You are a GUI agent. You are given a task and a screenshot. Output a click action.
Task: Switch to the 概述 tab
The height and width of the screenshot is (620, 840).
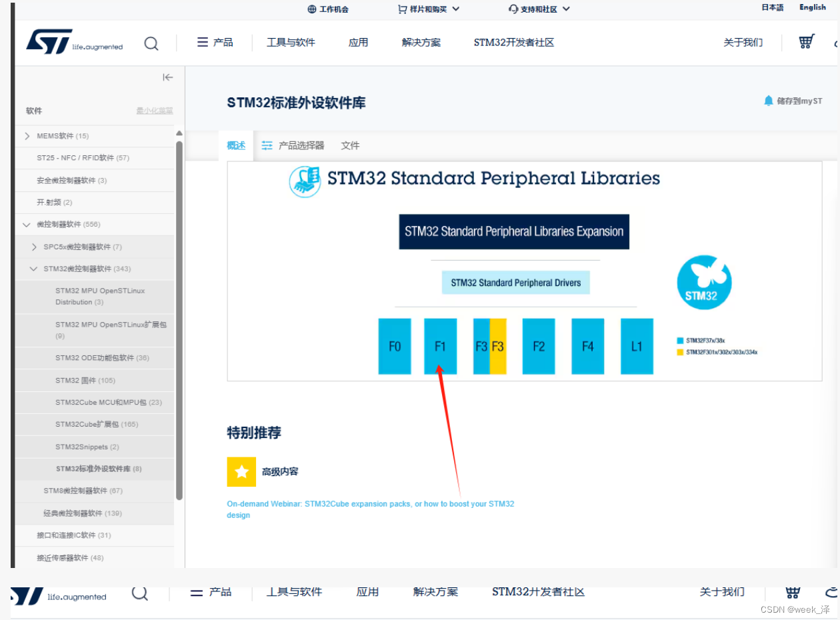236,145
